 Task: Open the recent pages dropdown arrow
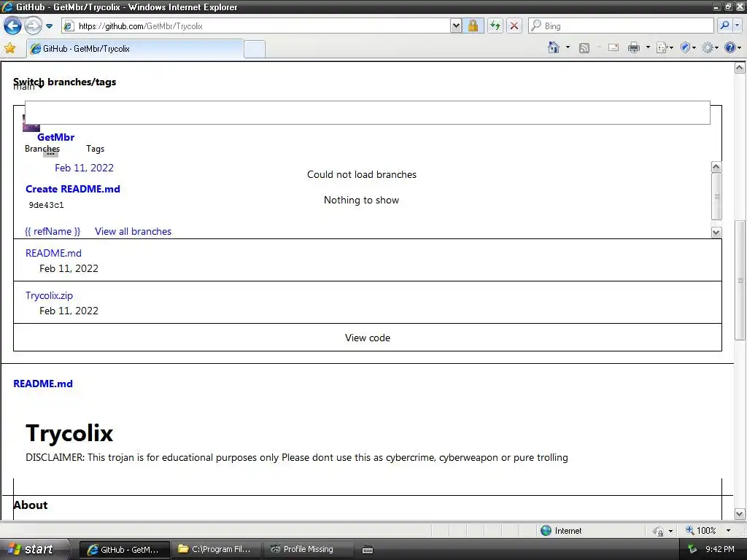click(49, 26)
